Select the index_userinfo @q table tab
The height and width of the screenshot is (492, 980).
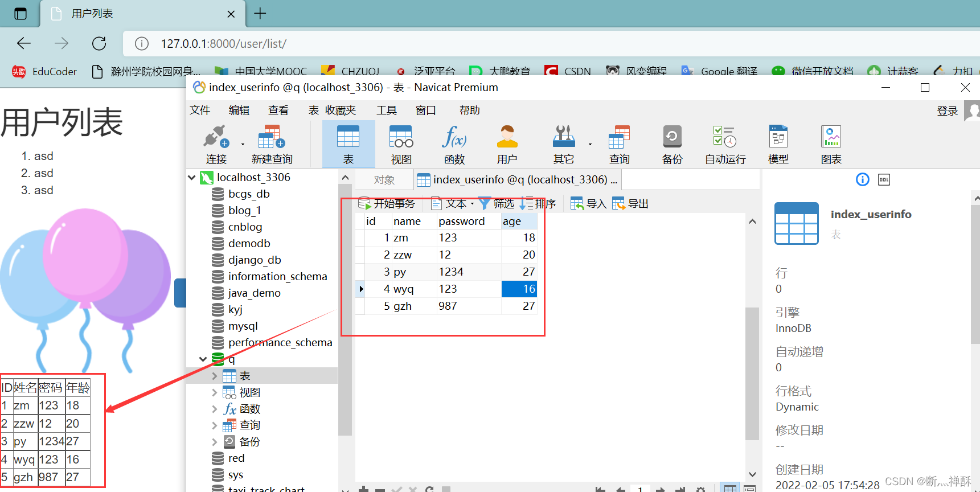coord(517,180)
